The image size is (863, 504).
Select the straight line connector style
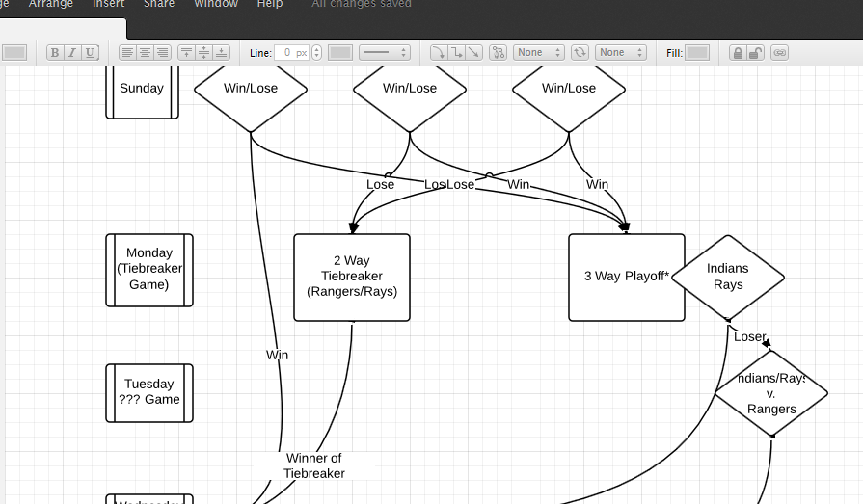pos(473,53)
